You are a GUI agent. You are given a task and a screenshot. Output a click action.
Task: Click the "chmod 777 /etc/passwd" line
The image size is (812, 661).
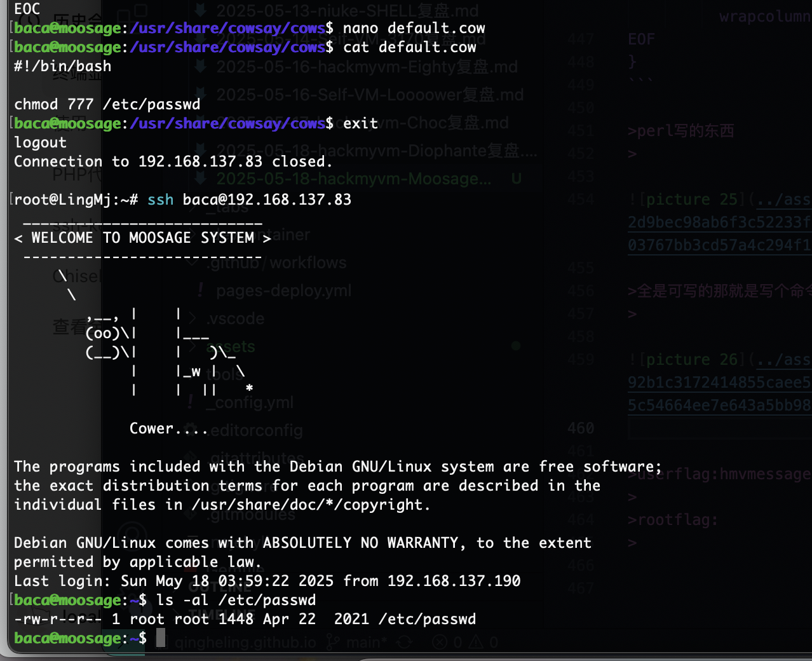click(x=107, y=104)
